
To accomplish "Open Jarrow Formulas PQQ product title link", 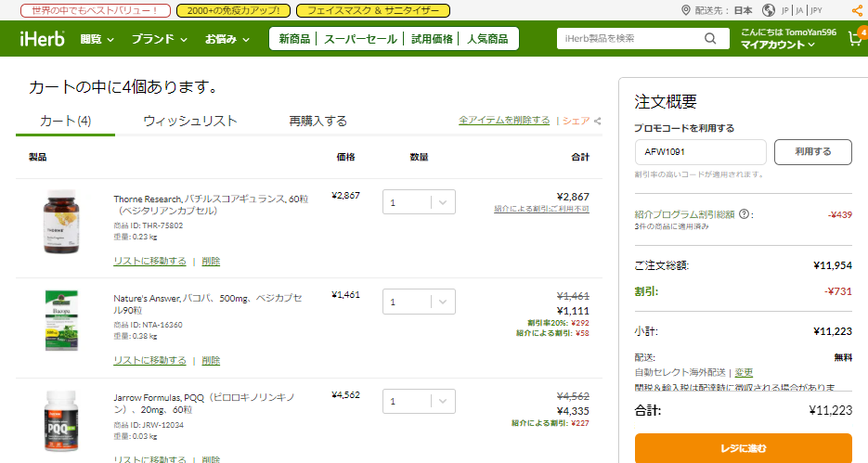I will 204,404.
